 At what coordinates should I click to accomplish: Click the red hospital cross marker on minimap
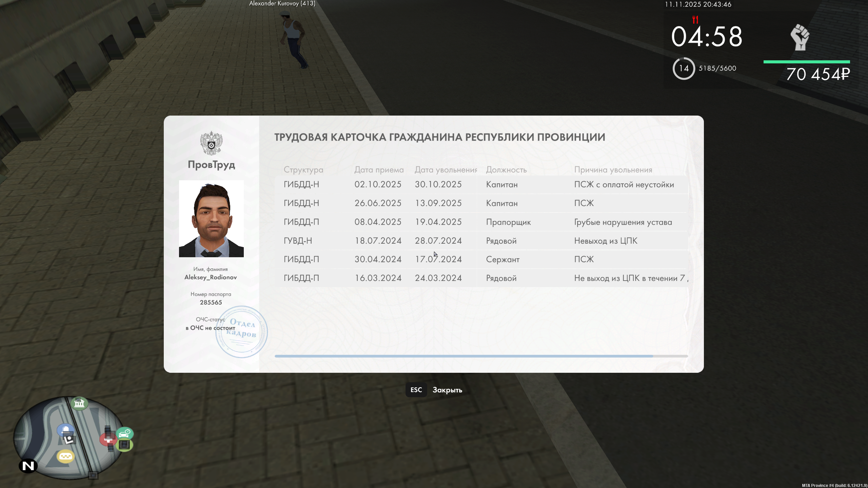pos(107,440)
